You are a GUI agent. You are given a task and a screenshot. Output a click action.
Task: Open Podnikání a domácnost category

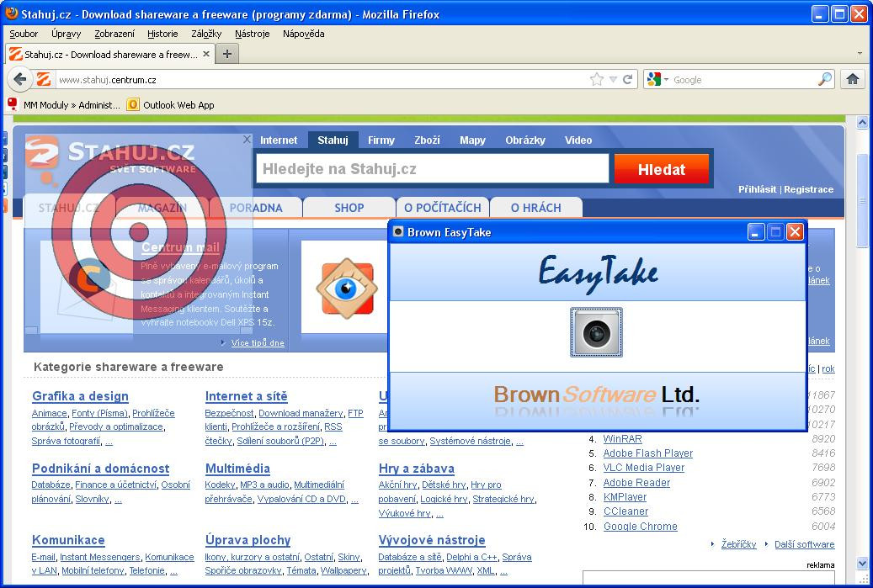click(101, 469)
